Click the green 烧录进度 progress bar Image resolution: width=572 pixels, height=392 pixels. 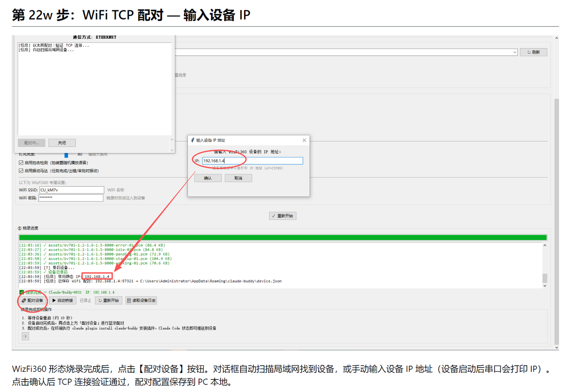tap(283, 238)
